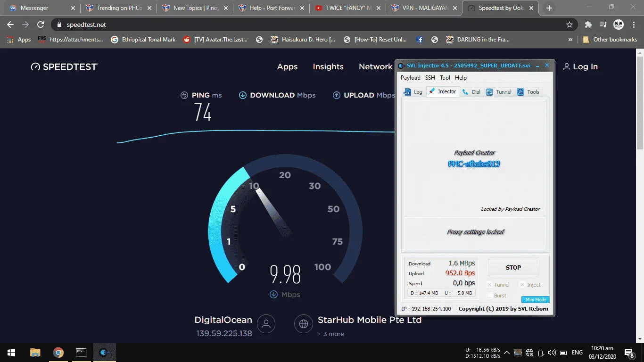
Task: Close the Help - Port Forward tab
Action: (x=302, y=8)
